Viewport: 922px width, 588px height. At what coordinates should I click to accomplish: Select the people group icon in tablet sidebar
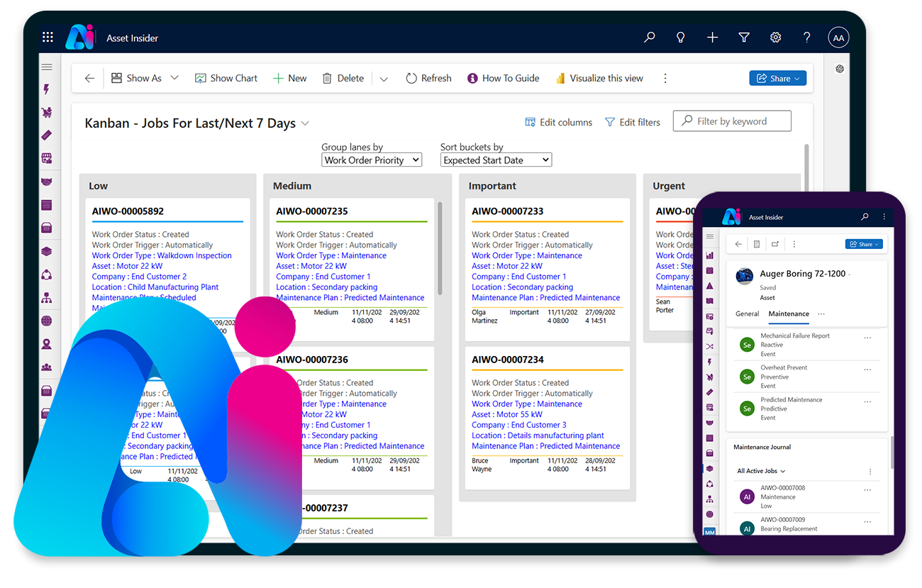[47, 367]
